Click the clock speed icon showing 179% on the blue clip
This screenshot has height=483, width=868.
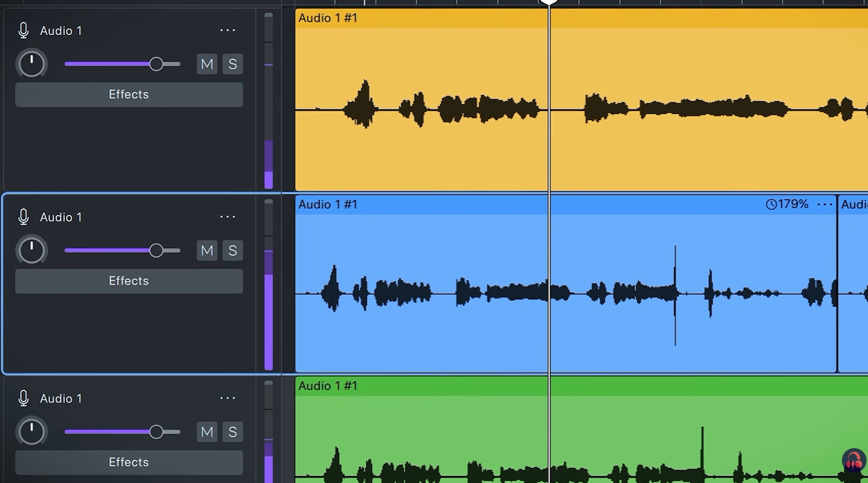click(771, 204)
